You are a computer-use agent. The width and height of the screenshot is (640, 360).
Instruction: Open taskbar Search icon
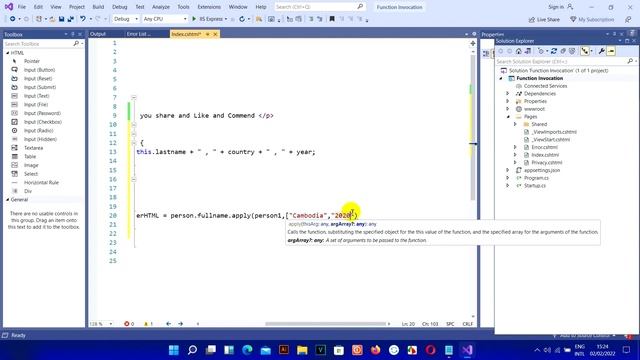[x=192, y=350]
